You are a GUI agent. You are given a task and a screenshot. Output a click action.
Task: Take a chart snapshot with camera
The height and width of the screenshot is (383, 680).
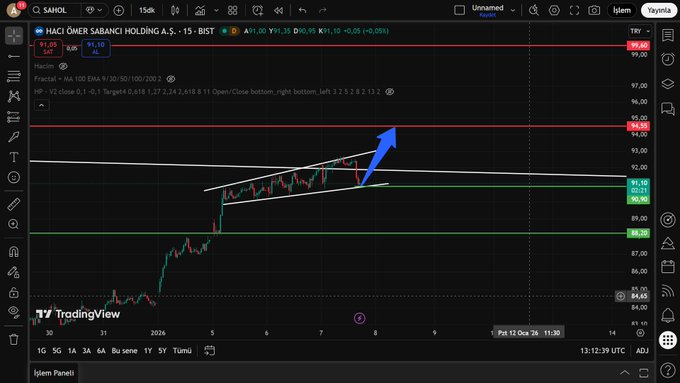594,10
